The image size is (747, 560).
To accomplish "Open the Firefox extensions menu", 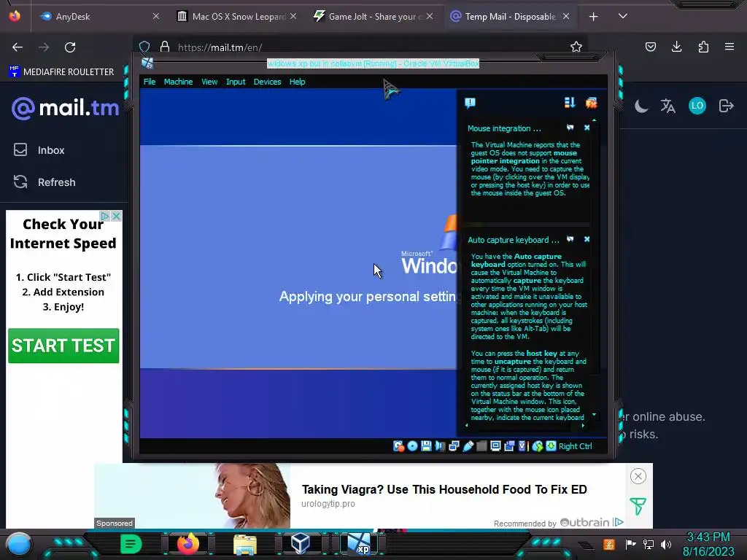I will 703,47.
